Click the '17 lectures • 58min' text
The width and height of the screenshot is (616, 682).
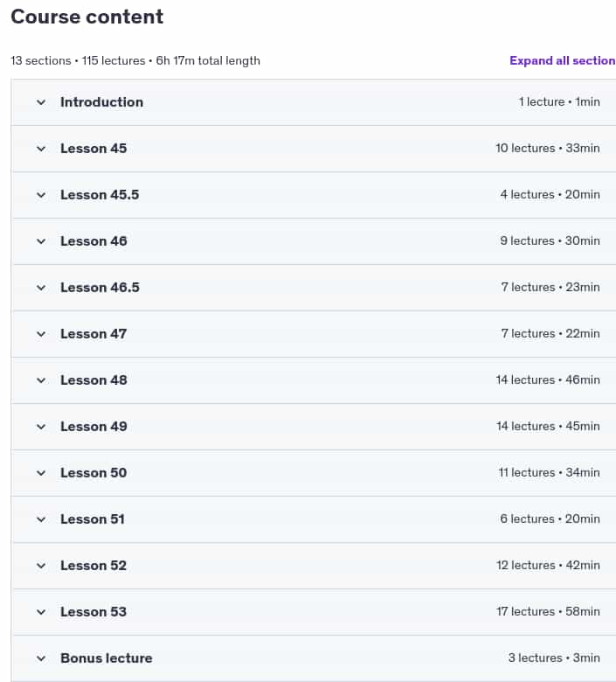tap(548, 611)
